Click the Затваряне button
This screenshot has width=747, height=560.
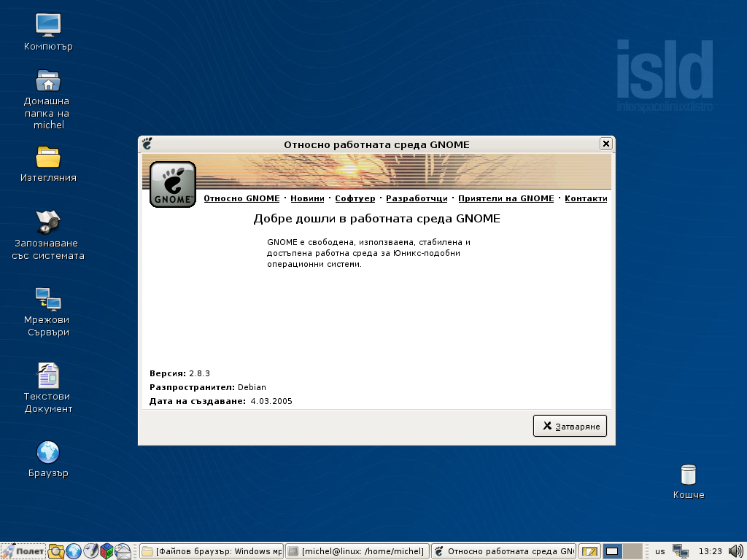[x=570, y=426]
